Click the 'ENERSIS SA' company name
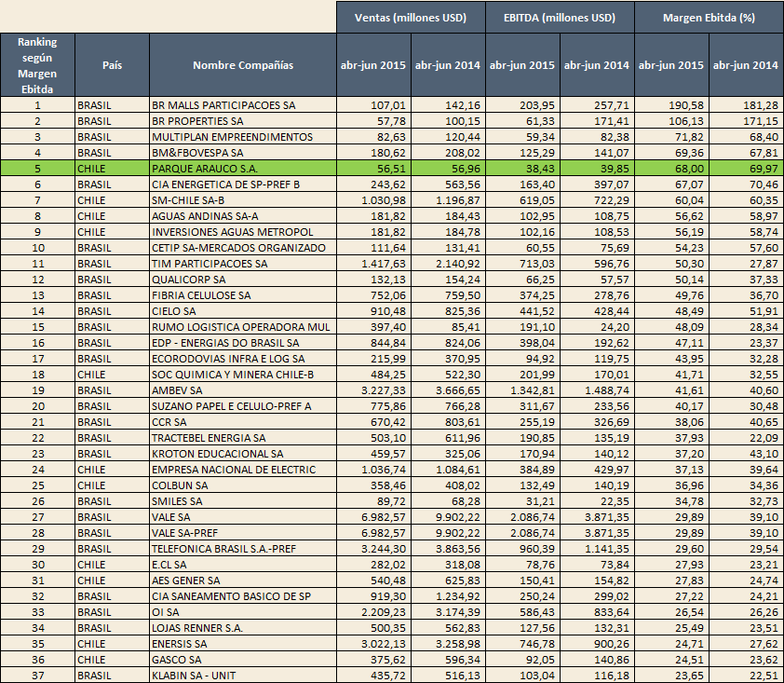This screenshot has height=683, width=784. pos(179,644)
